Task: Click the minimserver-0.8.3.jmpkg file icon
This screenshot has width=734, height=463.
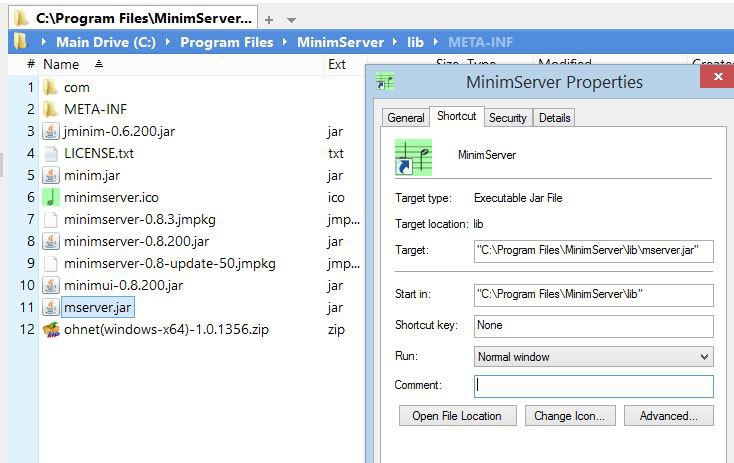Action: point(51,219)
